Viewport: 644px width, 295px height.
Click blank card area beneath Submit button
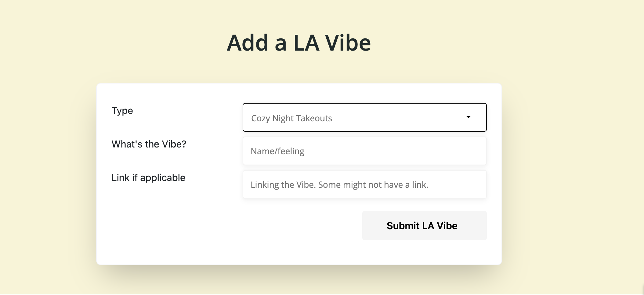click(424, 252)
